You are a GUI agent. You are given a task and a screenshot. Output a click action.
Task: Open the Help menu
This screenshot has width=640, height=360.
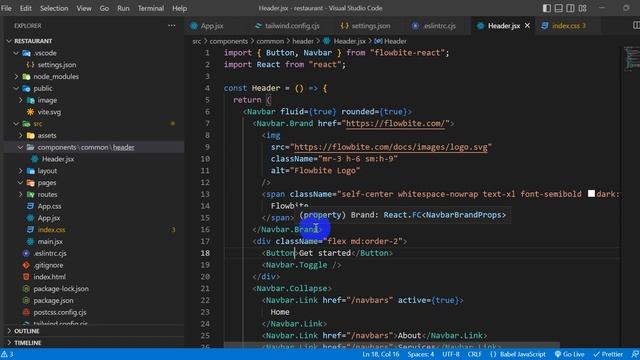click(179, 8)
